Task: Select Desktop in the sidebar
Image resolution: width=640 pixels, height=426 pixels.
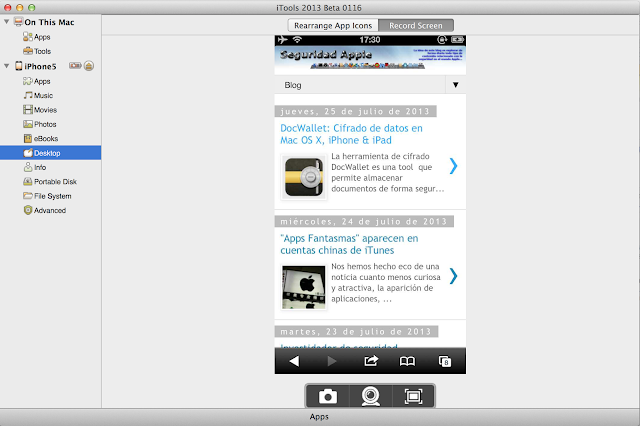Action: pyautogui.click(x=51, y=153)
